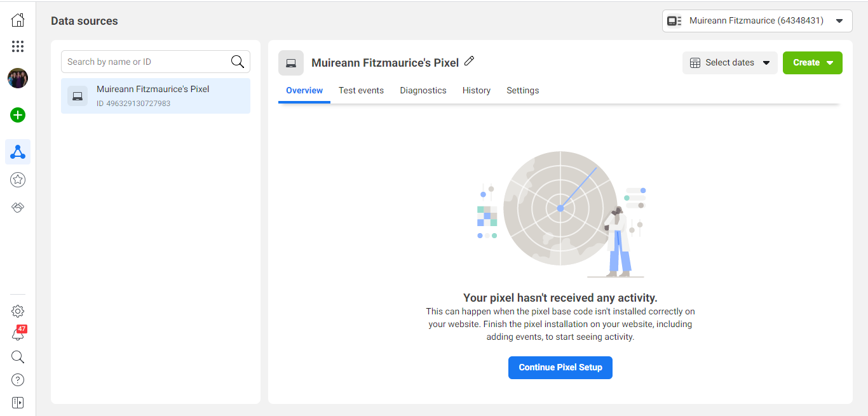Edit pixel name with pencil icon
The image size is (868, 416).
[x=470, y=61]
